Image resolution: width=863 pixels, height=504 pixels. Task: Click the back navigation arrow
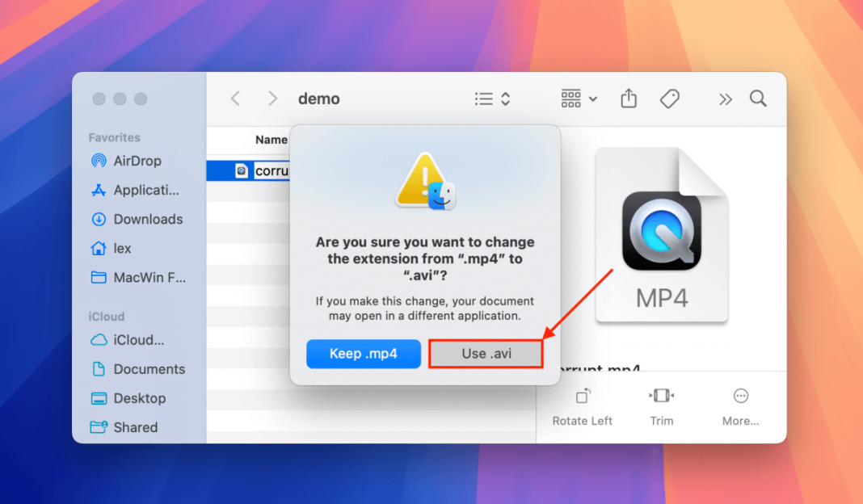pos(234,98)
